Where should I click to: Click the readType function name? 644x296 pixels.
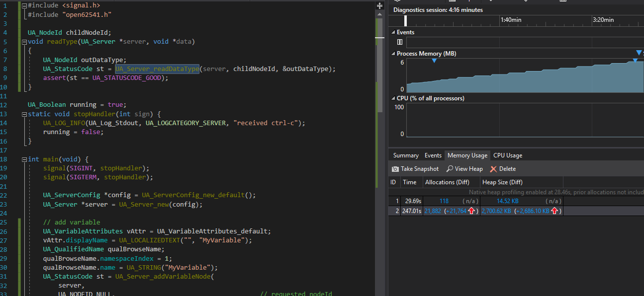[x=62, y=42]
